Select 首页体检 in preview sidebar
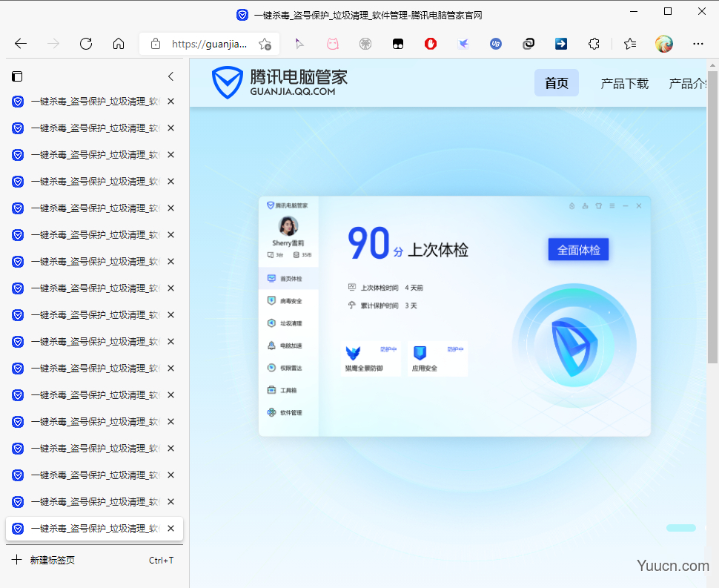The width and height of the screenshot is (719, 588). click(x=288, y=278)
